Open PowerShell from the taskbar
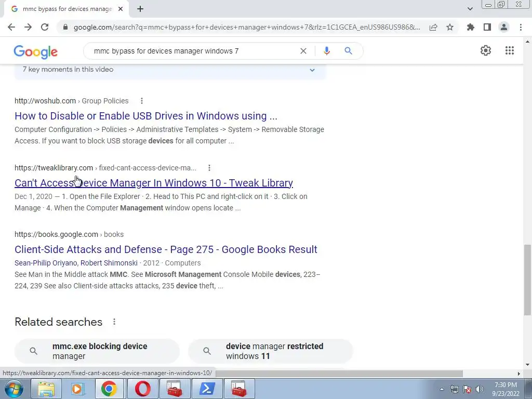This screenshot has width=532, height=399. [207, 389]
